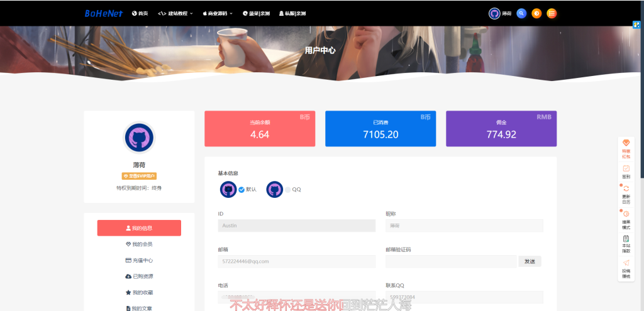The image size is (644, 311).
Task: Click the 特权到期时间：终身 text
Action: (x=139, y=188)
